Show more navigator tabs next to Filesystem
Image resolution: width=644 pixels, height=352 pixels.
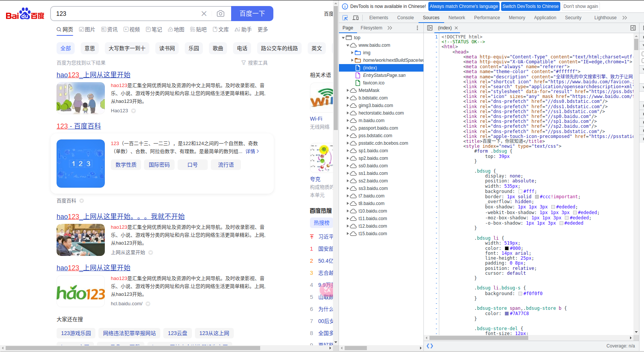[390, 28]
